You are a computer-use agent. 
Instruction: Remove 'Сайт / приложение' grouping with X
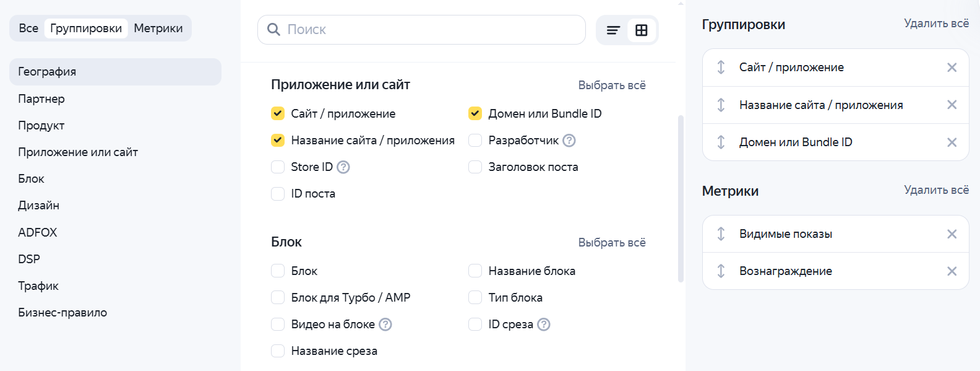(952, 68)
